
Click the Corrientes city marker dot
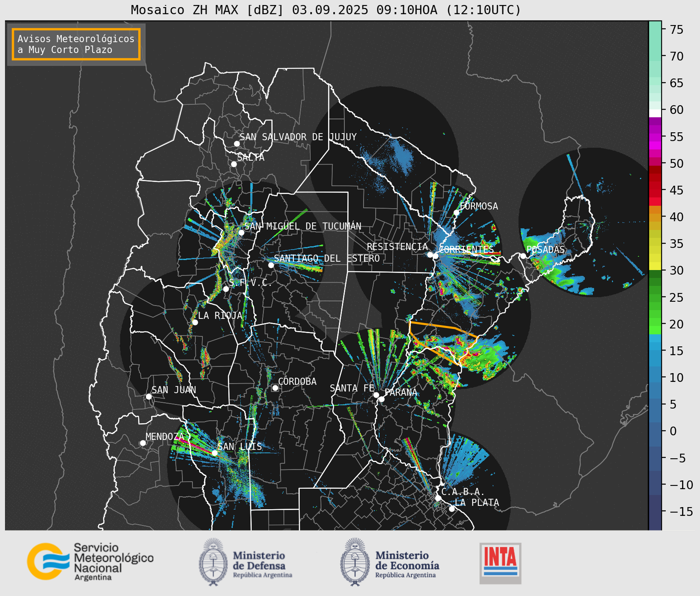[x=435, y=256]
